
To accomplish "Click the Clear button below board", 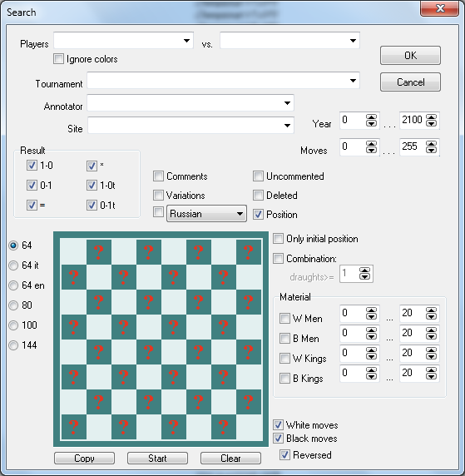I will [x=230, y=458].
